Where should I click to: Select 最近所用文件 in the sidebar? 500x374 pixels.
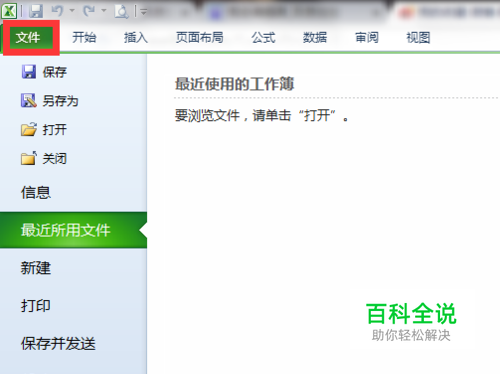[73, 230]
